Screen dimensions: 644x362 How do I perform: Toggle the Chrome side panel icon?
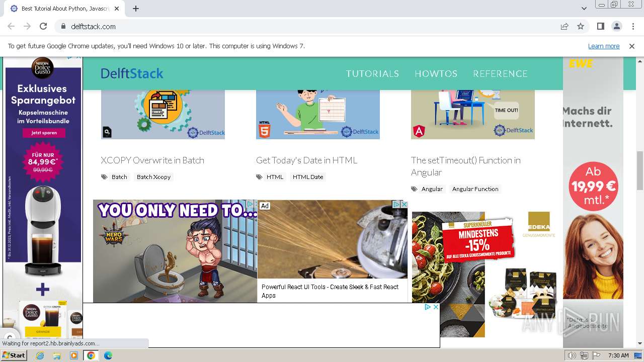click(x=600, y=26)
